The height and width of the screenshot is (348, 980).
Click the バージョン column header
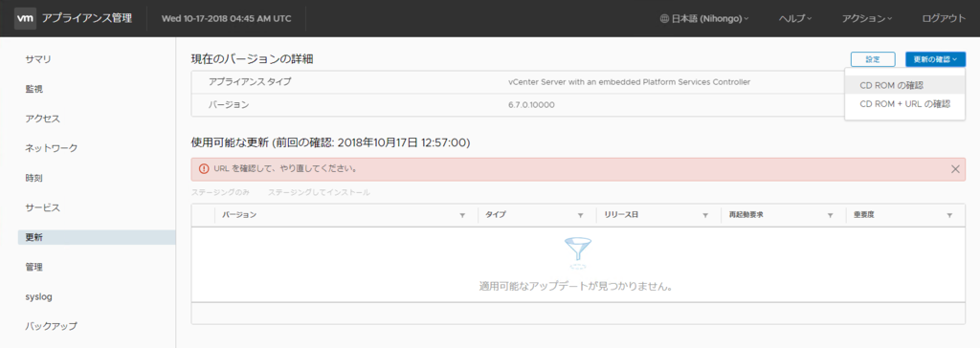click(238, 215)
